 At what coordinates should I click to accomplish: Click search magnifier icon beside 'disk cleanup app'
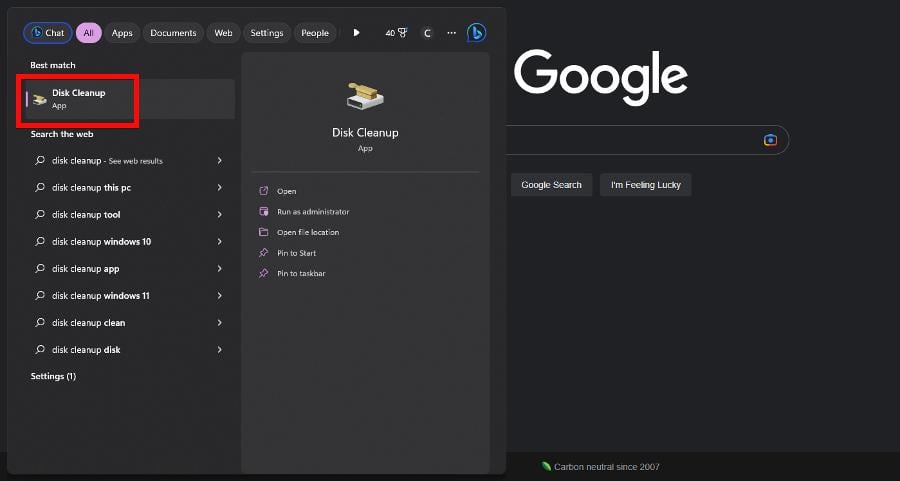coord(40,268)
